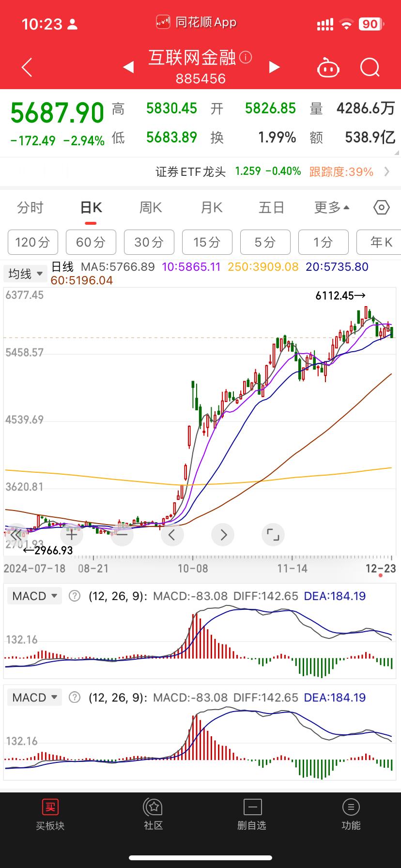
Task: Tap MA5:5766.89 legend value
Action: coord(118,267)
